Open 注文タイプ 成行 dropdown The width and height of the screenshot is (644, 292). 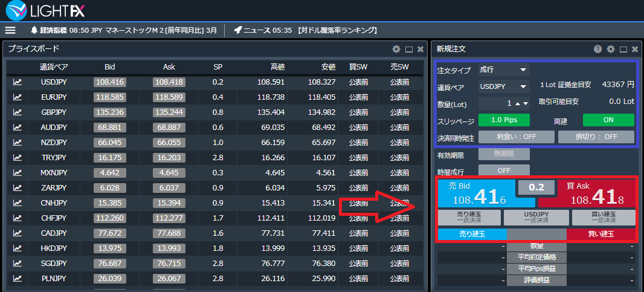(504, 70)
